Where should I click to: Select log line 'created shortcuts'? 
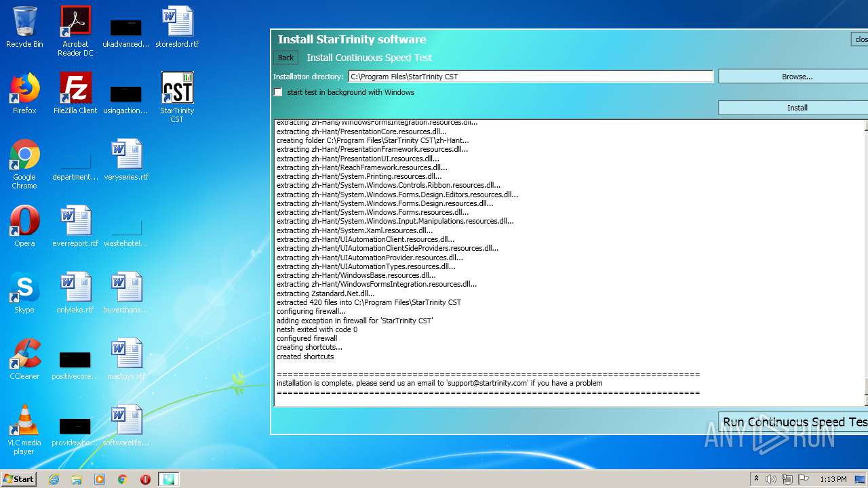tap(305, 357)
